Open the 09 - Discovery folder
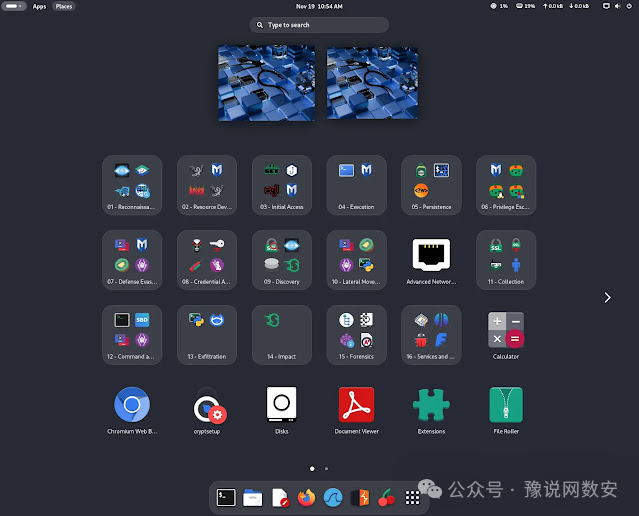The width and height of the screenshot is (639, 516). tap(282, 260)
